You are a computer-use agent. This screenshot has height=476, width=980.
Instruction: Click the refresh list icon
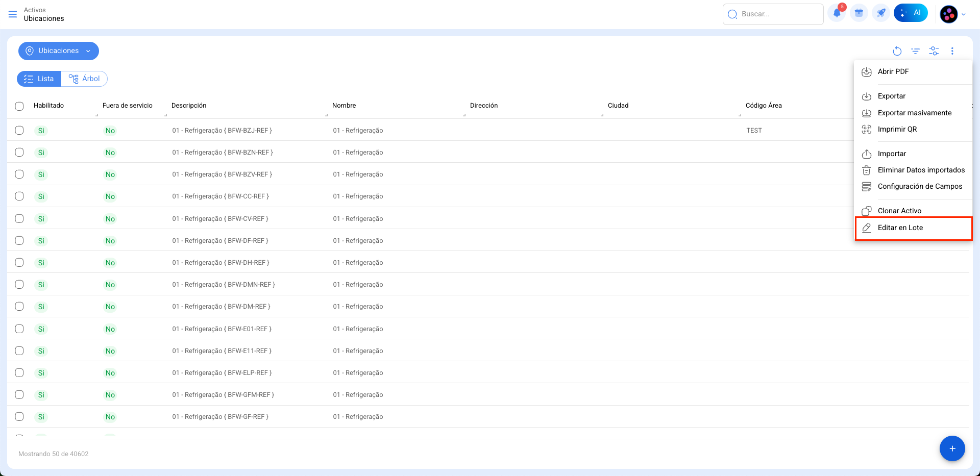897,51
